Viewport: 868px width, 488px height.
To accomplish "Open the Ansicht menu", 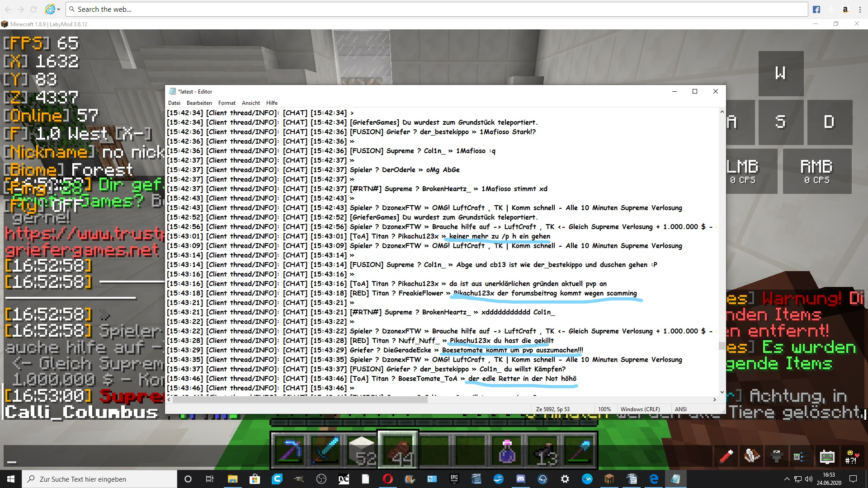I will [x=251, y=103].
